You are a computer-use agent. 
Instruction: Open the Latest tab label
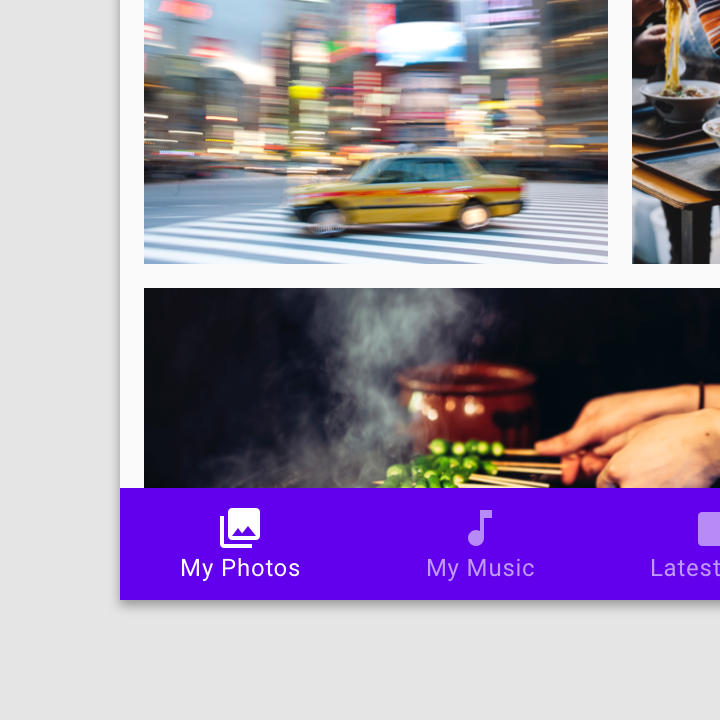pyautogui.click(x=685, y=568)
